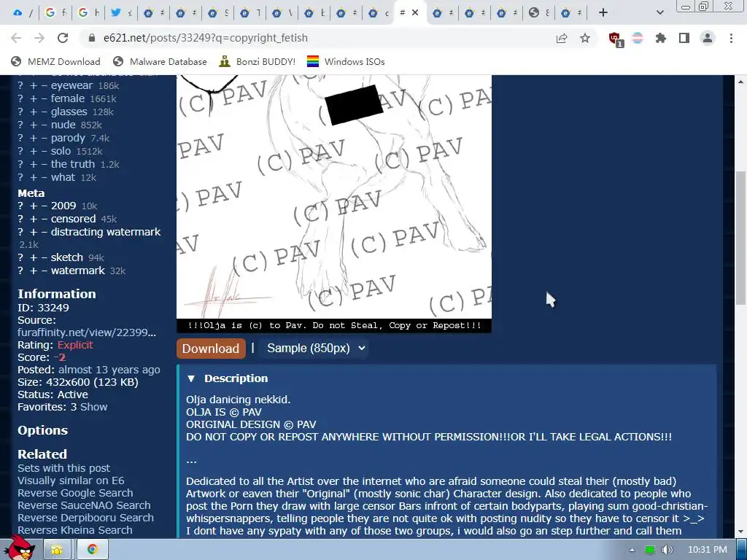
Task: Open the wiki '?' for the eyewear tag
Action: pos(20,86)
